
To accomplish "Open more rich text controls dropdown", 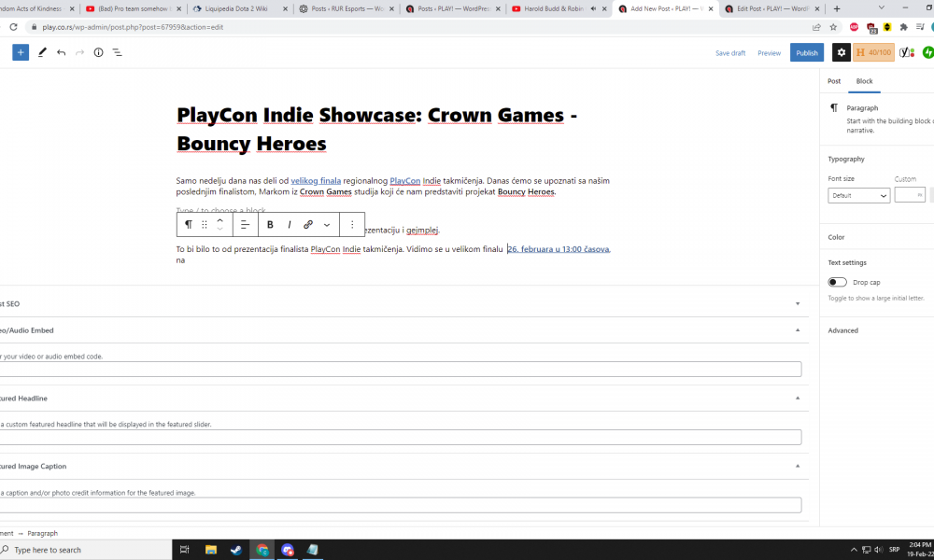I will [x=326, y=224].
